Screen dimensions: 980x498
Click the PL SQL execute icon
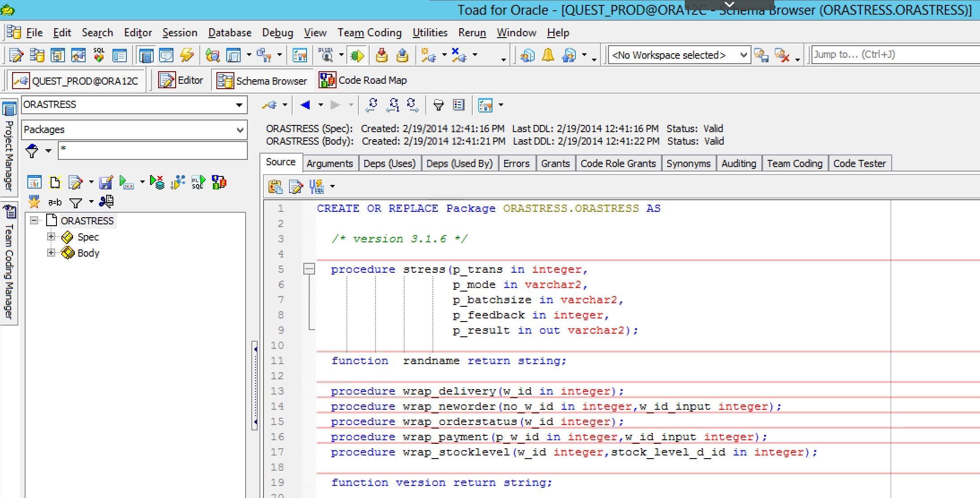pos(198,182)
